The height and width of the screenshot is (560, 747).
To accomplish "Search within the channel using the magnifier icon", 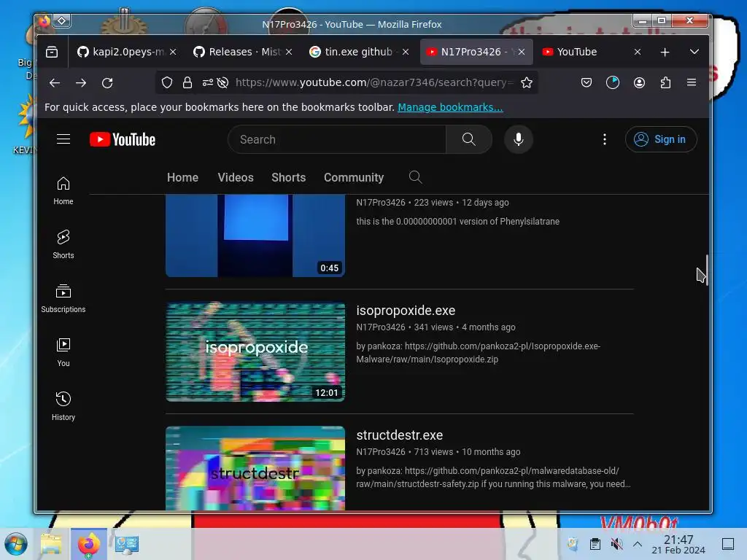I will pyautogui.click(x=415, y=177).
